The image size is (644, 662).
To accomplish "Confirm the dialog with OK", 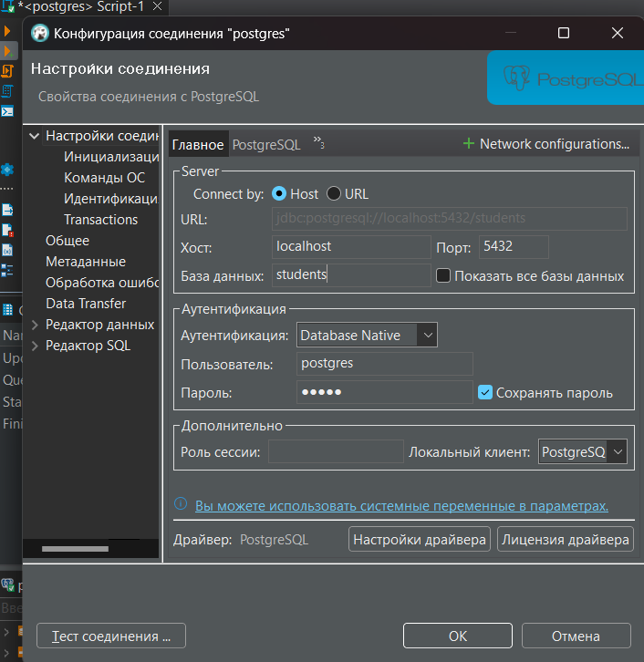I will point(458,636).
